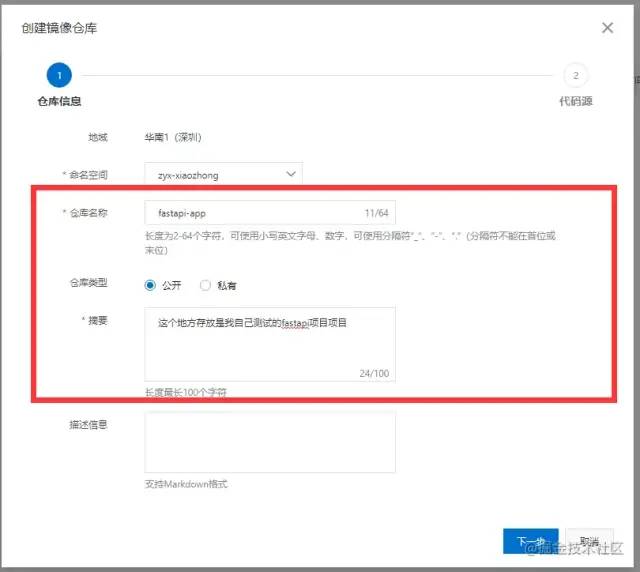Click the 仓库名称 length rule hint text

tap(350, 243)
